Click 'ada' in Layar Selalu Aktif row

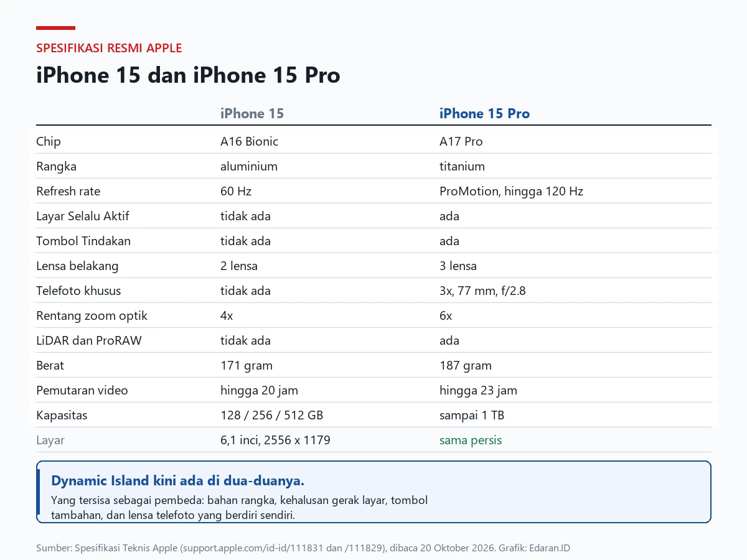click(x=449, y=216)
